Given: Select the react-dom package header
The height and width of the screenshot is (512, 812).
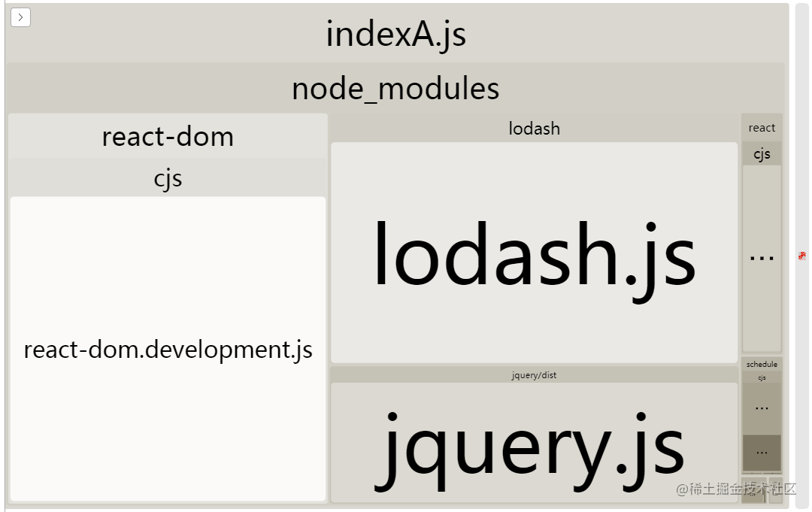Looking at the screenshot, I should tap(168, 137).
